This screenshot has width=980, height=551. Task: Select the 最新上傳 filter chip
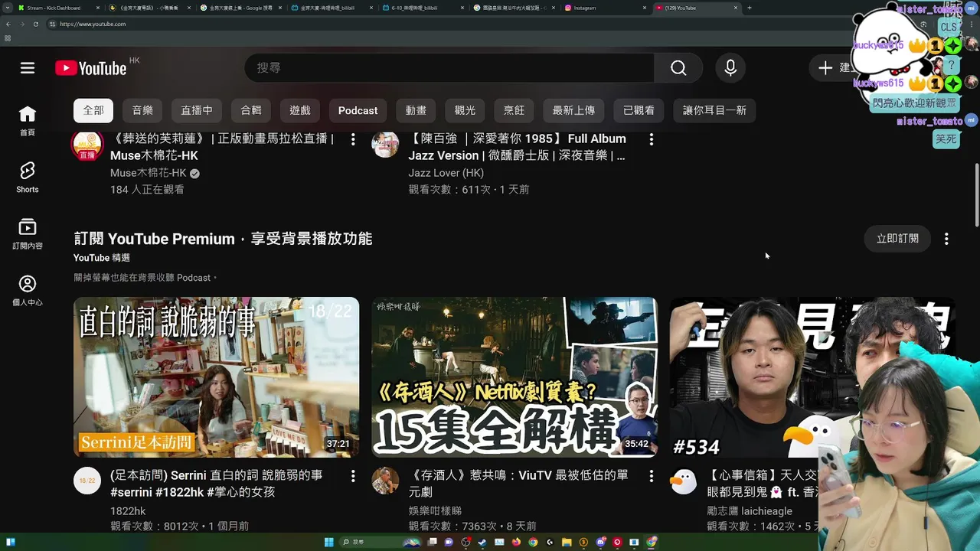pyautogui.click(x=573, y=110)
